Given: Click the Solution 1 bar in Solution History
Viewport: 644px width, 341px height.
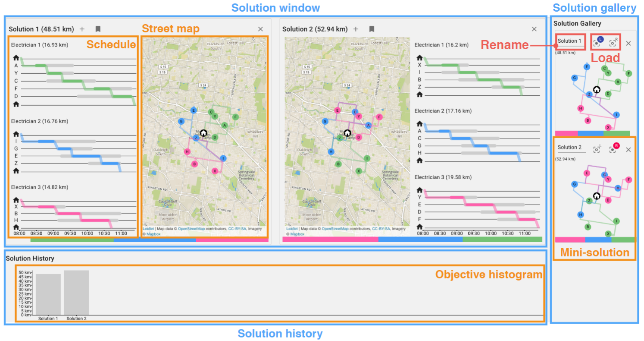Looking at the screenshot, I should (48, 294).
